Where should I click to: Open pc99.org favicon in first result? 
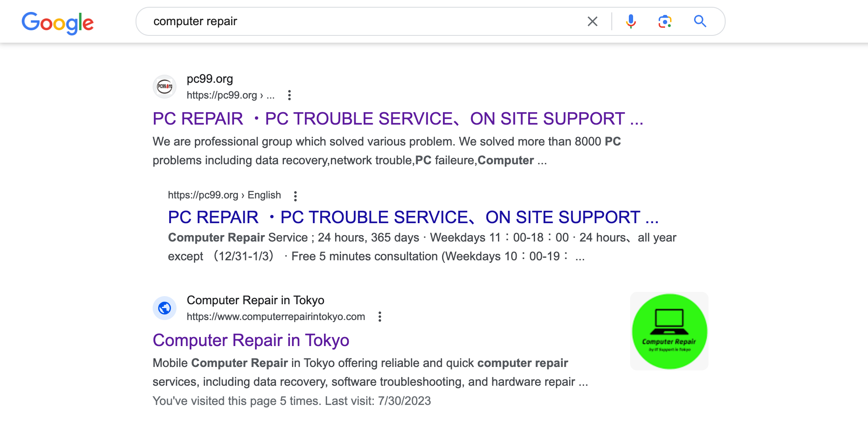click(x=165, y=87)
